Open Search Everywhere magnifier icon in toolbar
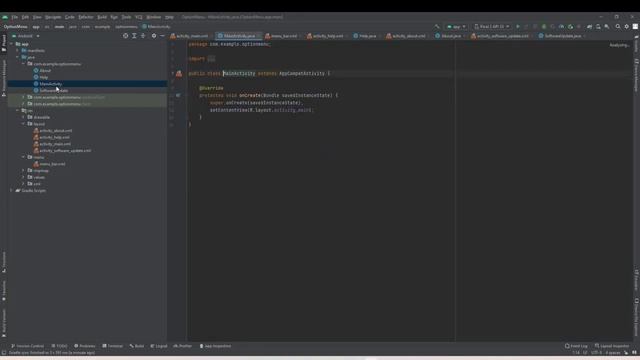640x360 pixels. [x=618, y=27]
